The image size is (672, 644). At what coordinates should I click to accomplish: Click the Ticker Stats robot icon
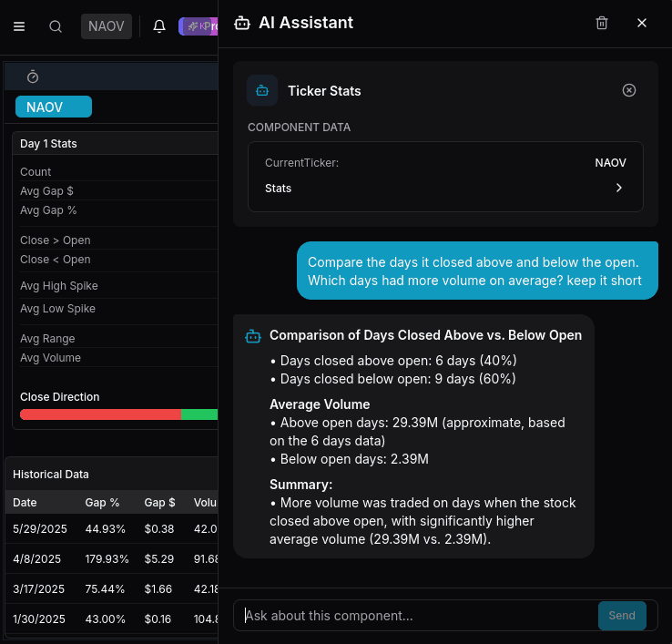262,90
